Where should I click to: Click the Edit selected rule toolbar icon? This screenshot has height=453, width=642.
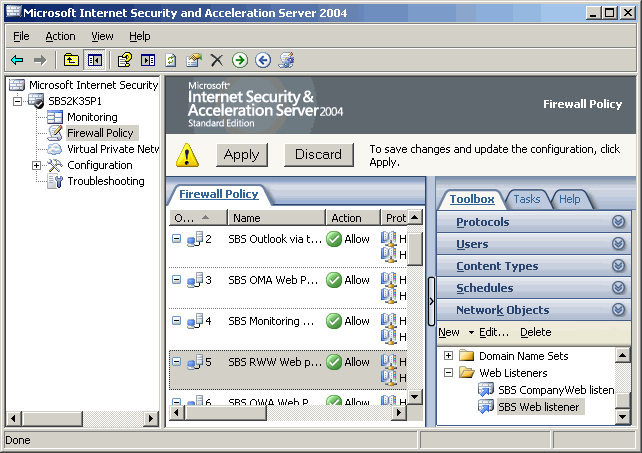click(x=194, y=61)
